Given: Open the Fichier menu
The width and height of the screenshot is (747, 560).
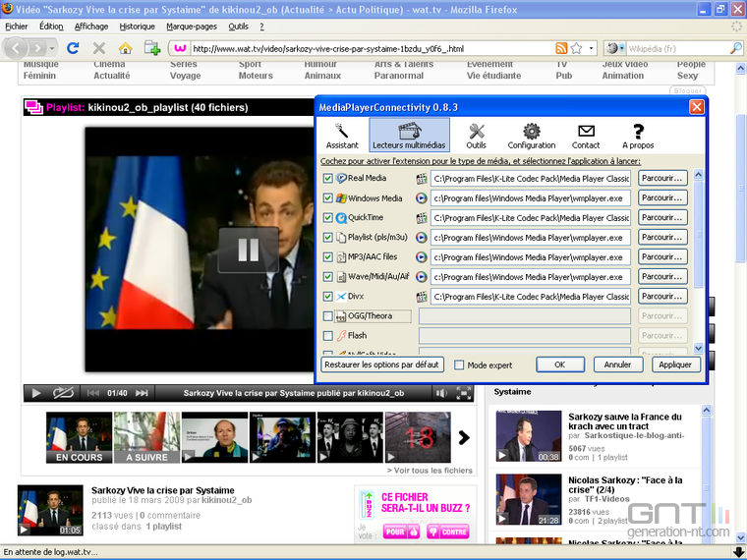Looking at the screenshot, I should click(16, 27).
